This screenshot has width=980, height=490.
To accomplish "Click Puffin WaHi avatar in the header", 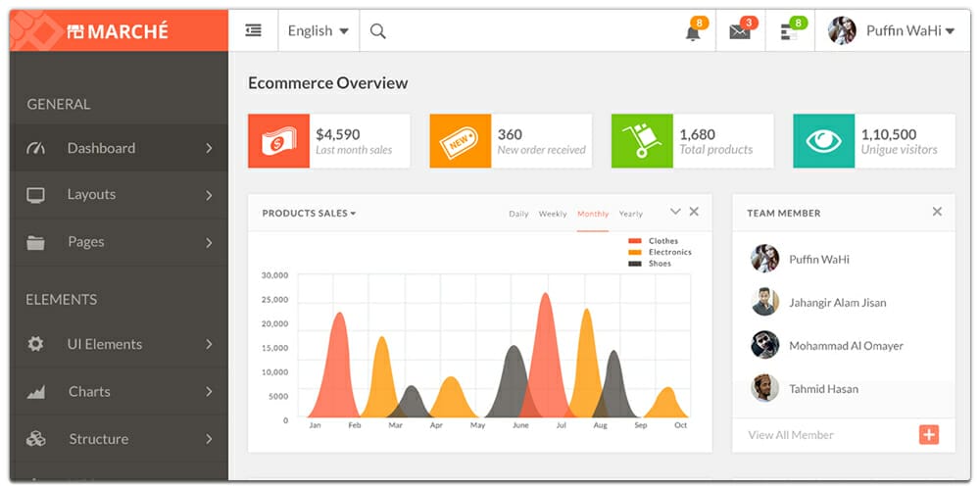I will [842, 30].
